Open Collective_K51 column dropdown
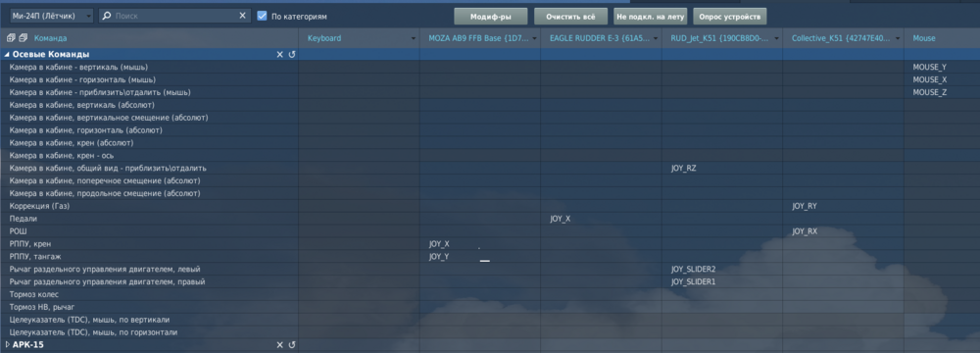The width and height of the screenshot is (980, 353). (x=898, y=39)
